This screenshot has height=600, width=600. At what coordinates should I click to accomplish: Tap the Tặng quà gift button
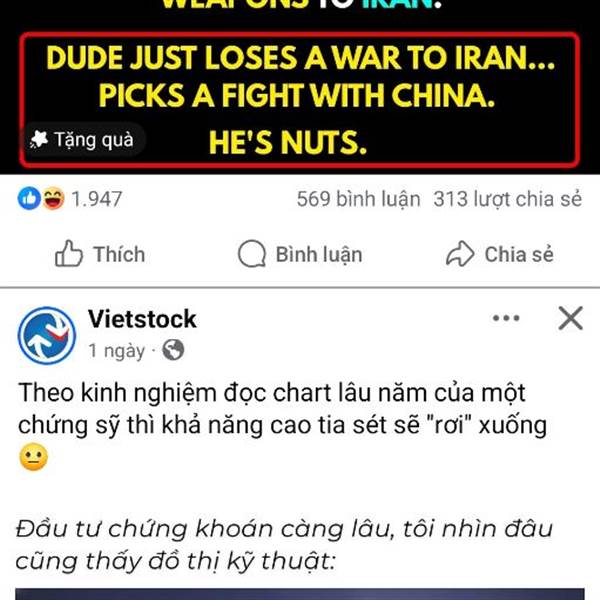pyautogui.click(x=83, y=140)
